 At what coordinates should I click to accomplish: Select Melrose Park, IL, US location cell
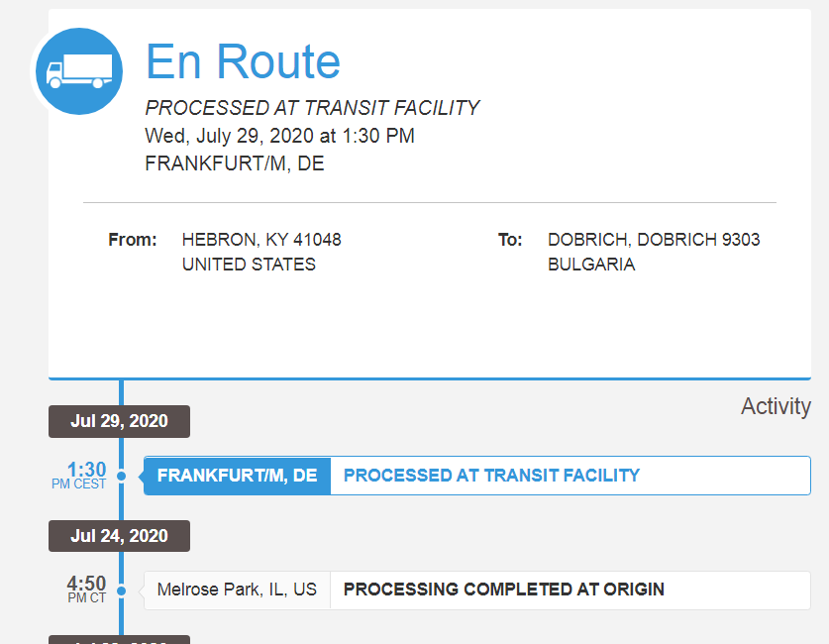coord(238,590)
